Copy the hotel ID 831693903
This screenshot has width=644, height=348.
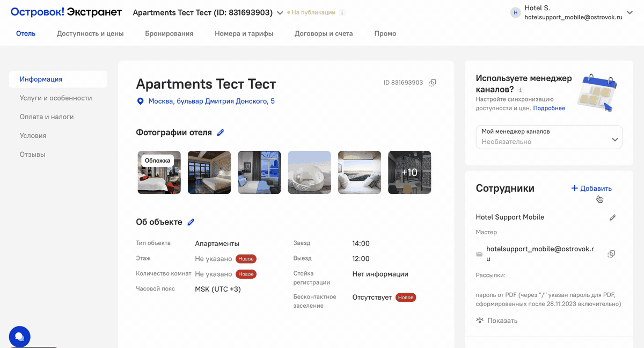pyautogui.click(x=433, y=83)
